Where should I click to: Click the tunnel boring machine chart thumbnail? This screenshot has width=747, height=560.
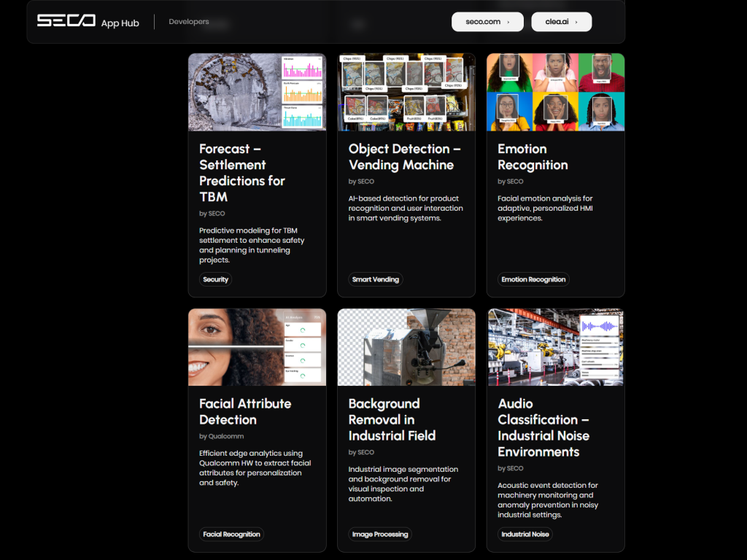coord(257,92)
